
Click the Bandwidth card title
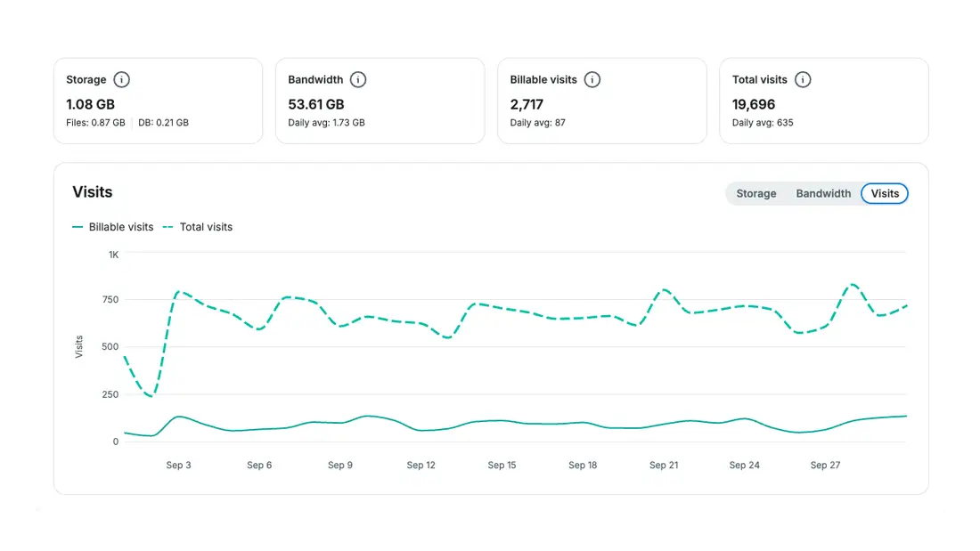(315, 79)
